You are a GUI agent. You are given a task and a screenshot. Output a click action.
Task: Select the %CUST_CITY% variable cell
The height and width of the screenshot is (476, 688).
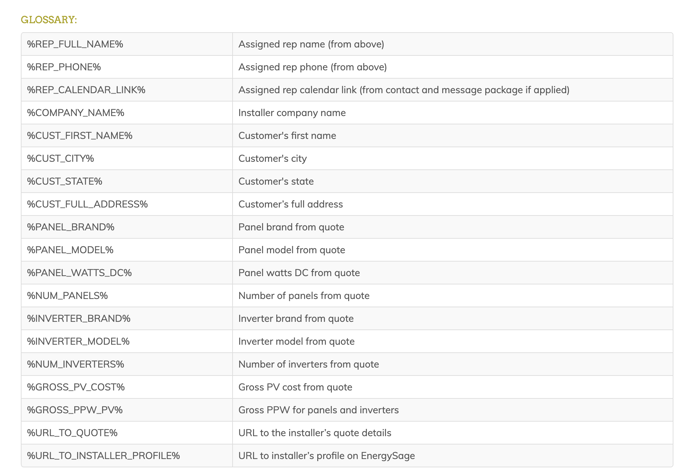point(61,158)
